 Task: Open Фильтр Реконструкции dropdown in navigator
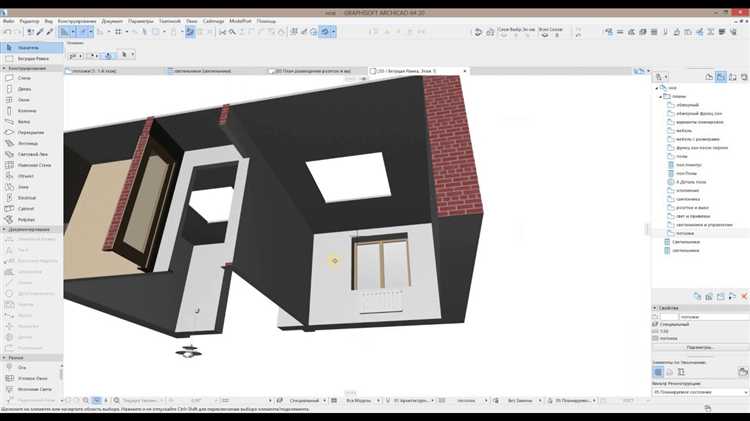[700, 392]
